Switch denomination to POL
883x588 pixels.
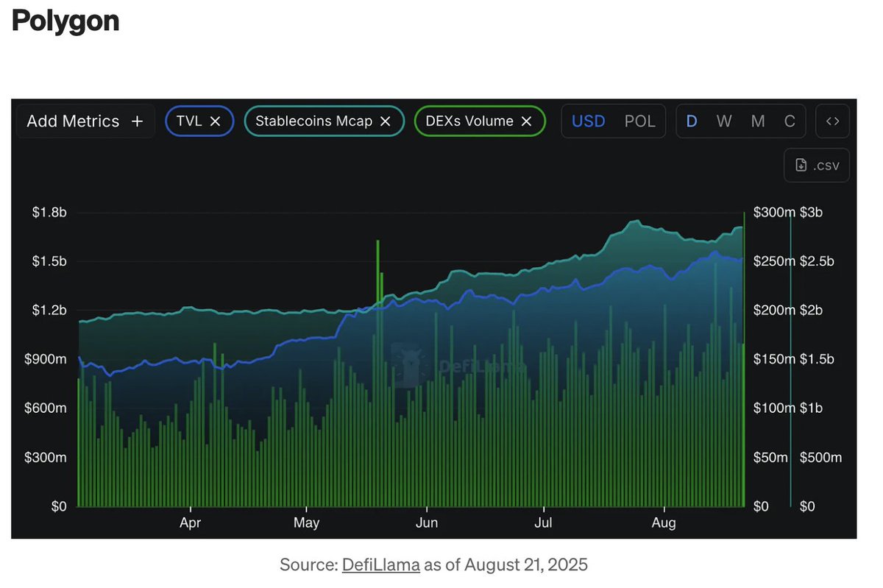[640, 121]
